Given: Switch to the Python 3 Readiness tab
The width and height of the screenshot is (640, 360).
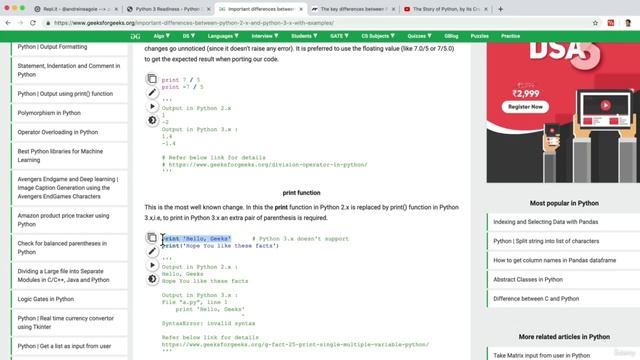Looking at the screenshot, I should tap(168, 9).
